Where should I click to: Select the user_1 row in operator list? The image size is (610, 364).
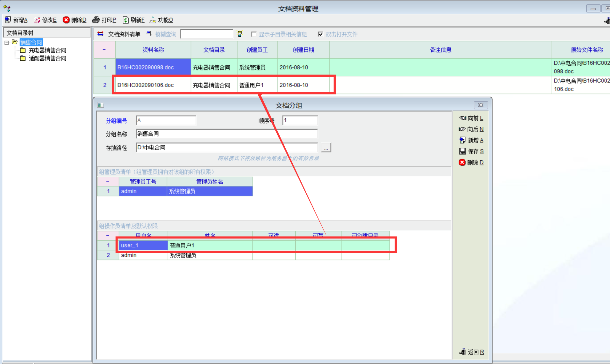click(x=143, y=245)
